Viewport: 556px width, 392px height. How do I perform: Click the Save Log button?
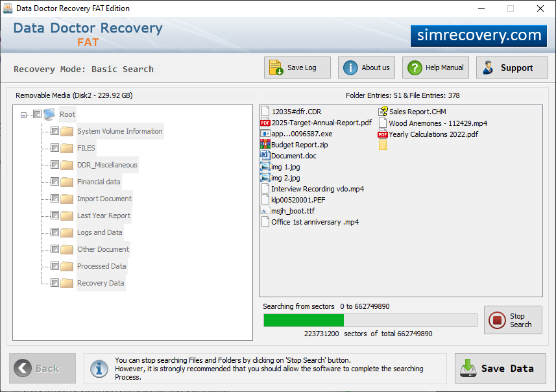pyautogui.click(x=297, y=67)
